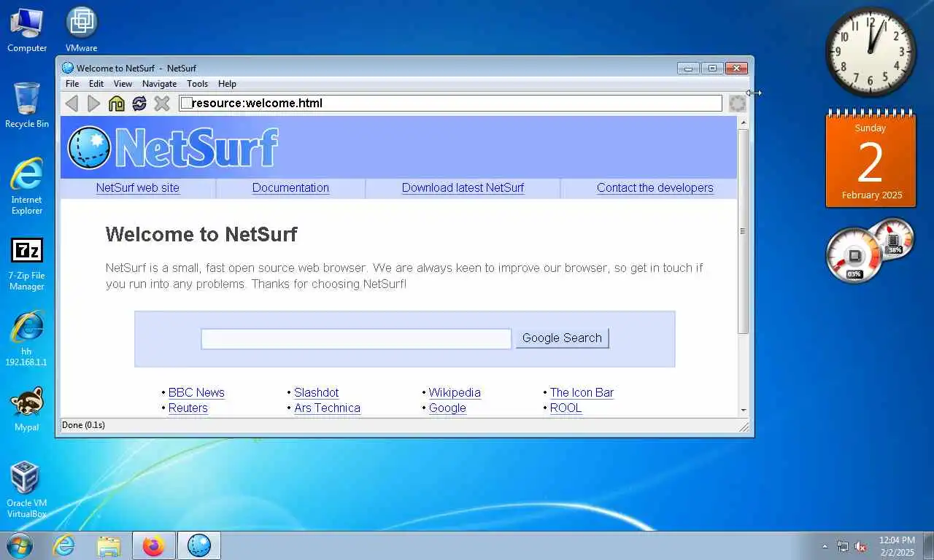Select Mypal raccoon desktop icon
Screen dimensions: 934x560
point(27,410)
